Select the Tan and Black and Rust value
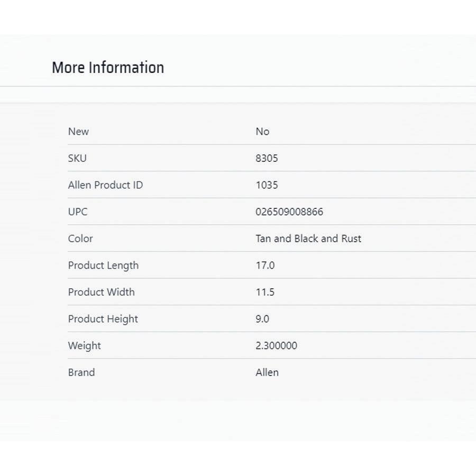The image size is (476, 476). tap(308, 239)
